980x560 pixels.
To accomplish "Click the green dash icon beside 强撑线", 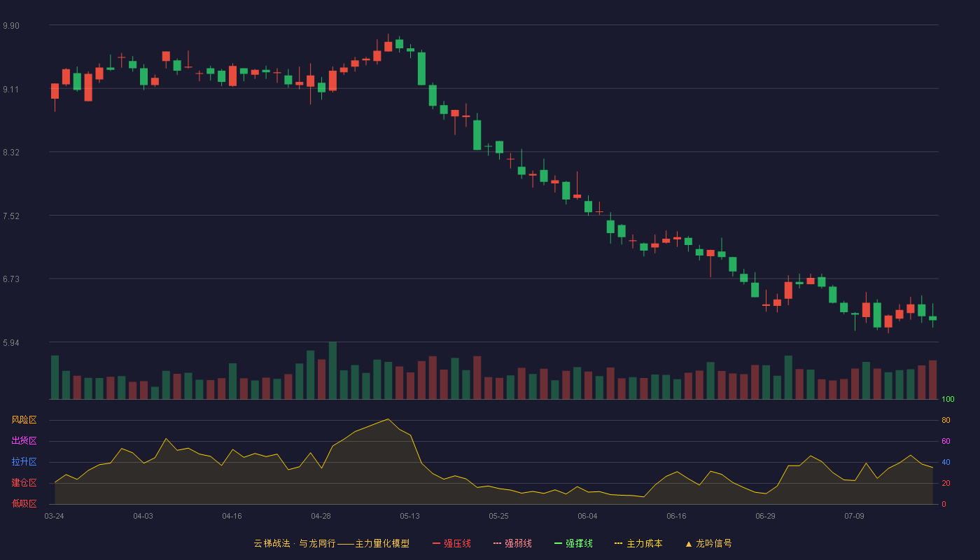I will [x=558, y=543].
